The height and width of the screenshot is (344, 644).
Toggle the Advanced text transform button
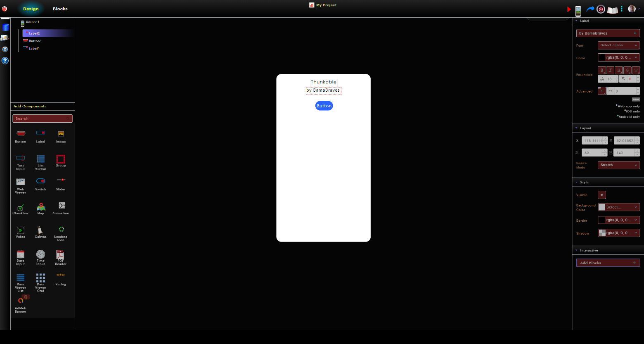point(602,91)
